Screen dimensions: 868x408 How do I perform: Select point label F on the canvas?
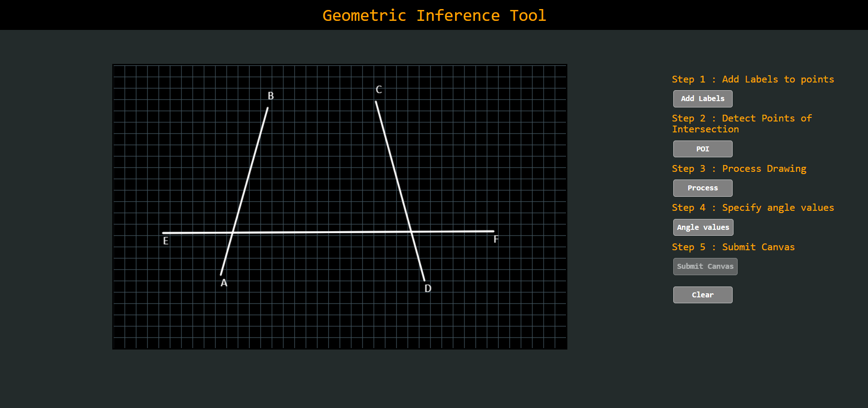coord(496,239)
